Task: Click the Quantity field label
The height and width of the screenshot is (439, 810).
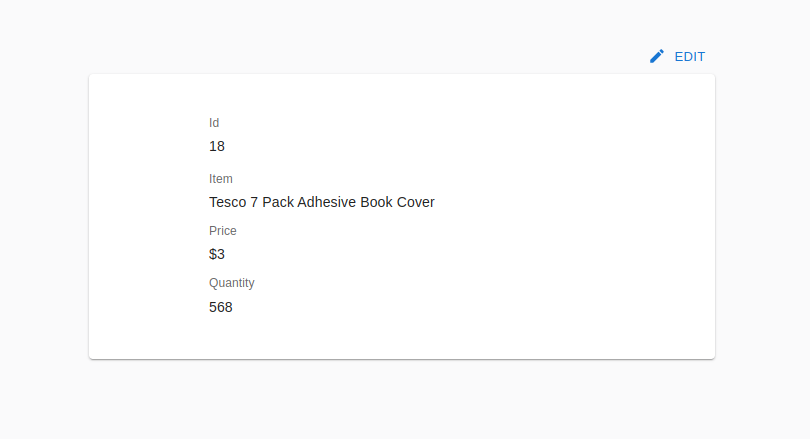Action: (232, 283)
